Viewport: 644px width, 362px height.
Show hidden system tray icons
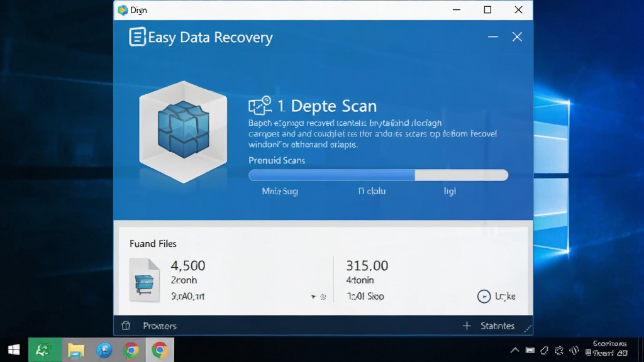tap(514, 350)
